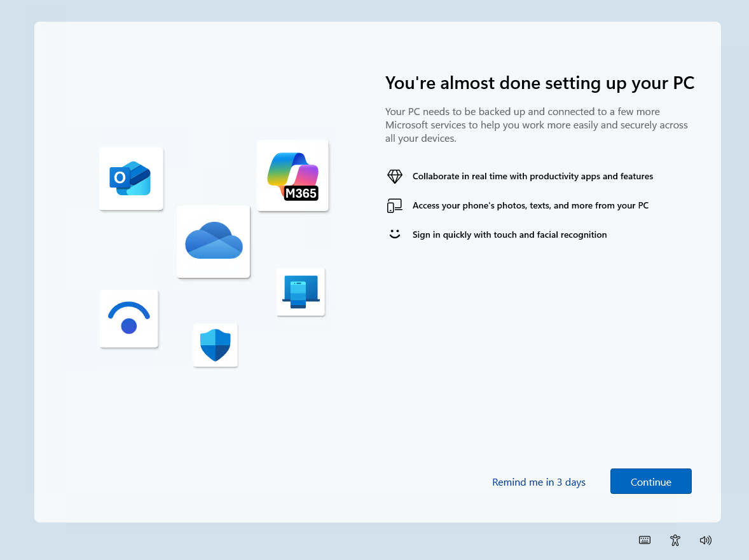Click the phone and PC devices icon
The image size is (749, 560).
[395, 205]
